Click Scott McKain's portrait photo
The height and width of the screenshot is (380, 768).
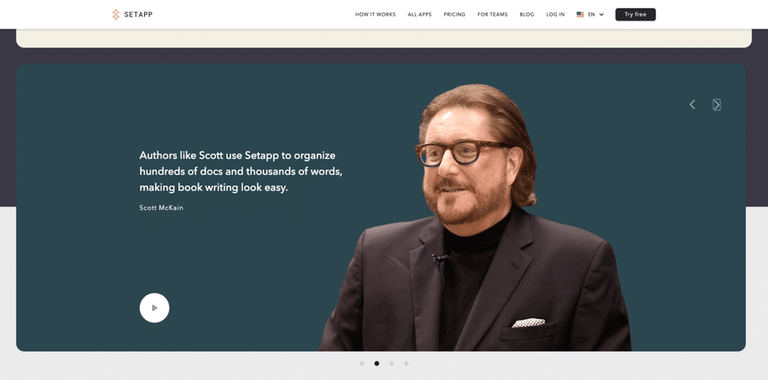coord(475,218)
